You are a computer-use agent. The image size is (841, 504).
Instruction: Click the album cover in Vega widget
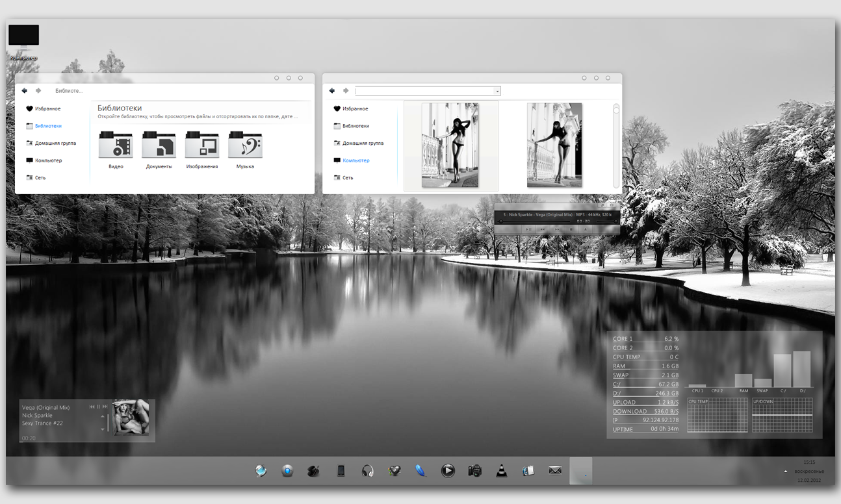[131, 418]
